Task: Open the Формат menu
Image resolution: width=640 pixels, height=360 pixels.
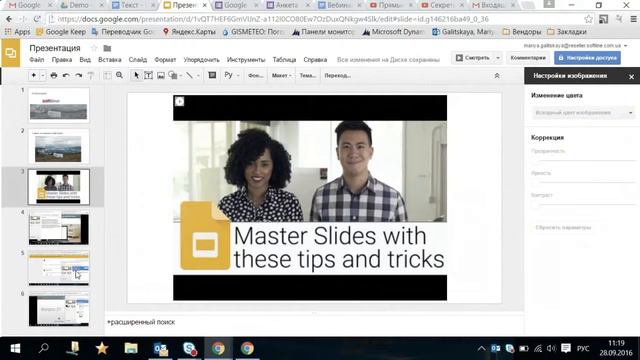Action: [x=165, y=60]
